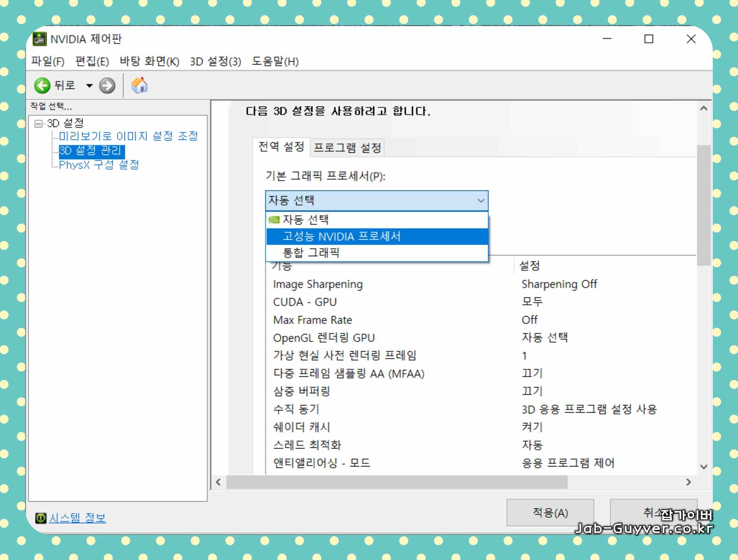Collapse the 3D 설정 tree node
The height and width of the screenshot is (560, 738).
38,123
